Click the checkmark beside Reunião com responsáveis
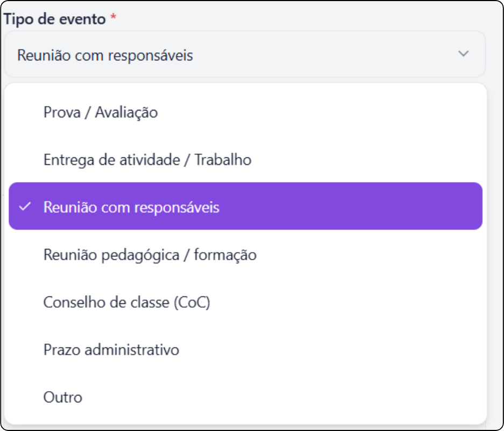 tap(25, 207)
